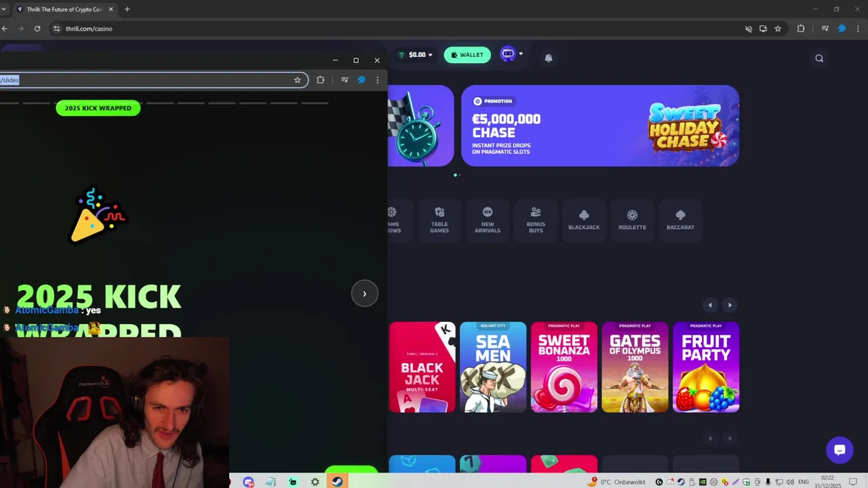Screen dimensions: 868x488
Task: Open Black Jack Multi-Seat game thumbnail
Action: click(x=422, y=367)
